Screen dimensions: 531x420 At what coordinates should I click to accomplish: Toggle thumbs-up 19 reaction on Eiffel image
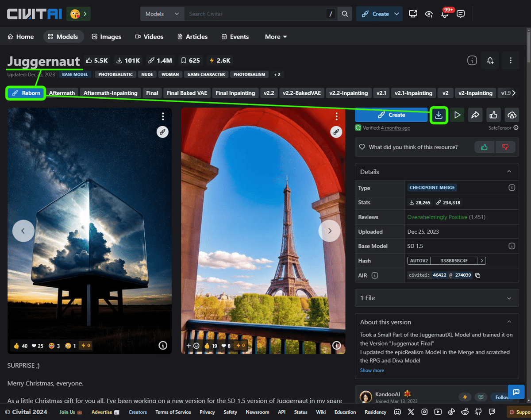pos(211,346)
